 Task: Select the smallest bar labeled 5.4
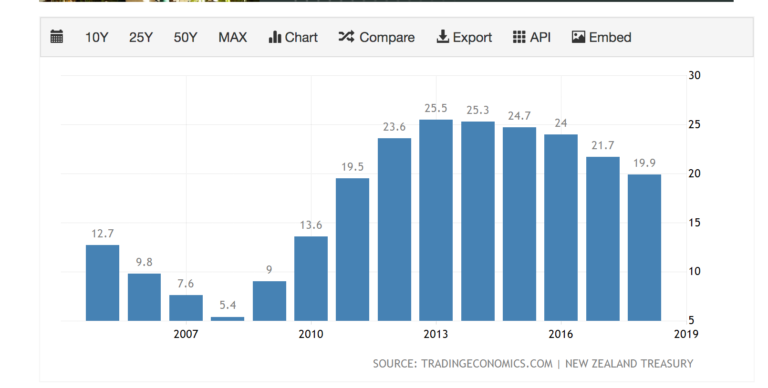(x=227, y=319)
